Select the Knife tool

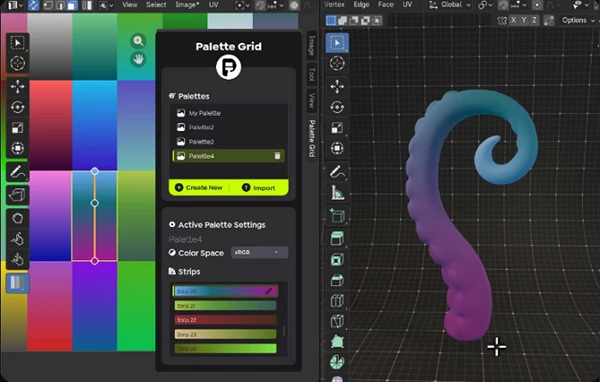click(x=337, y=321)
